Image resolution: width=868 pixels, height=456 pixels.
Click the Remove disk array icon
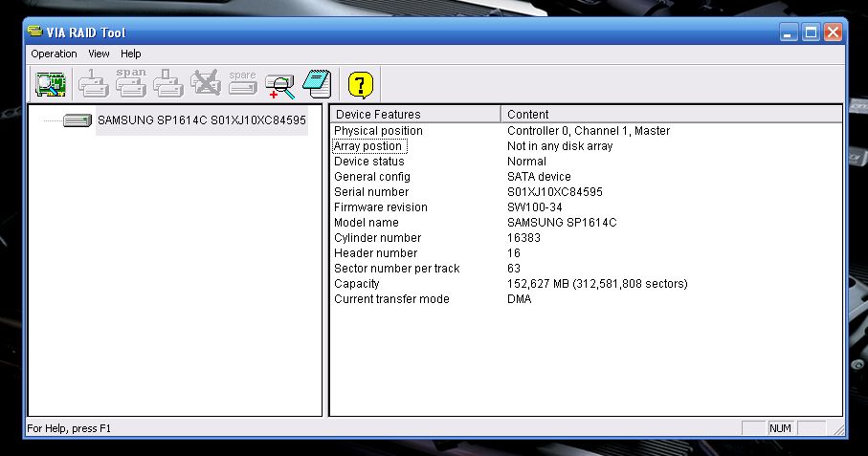[x=206, y=84]
